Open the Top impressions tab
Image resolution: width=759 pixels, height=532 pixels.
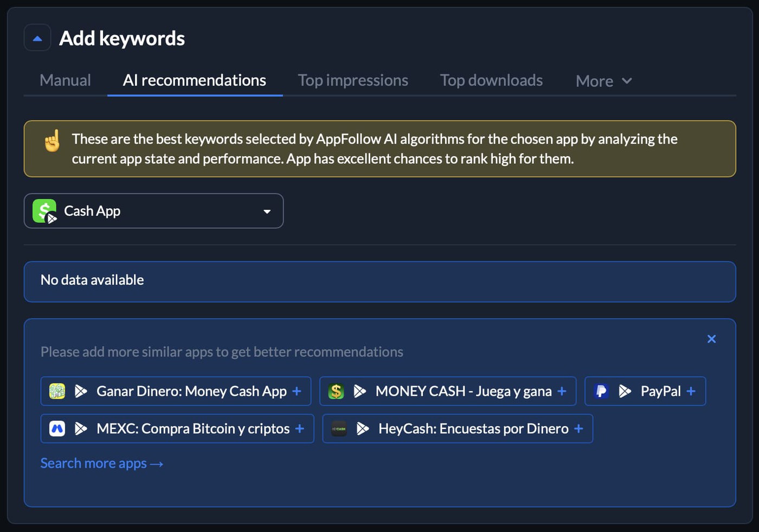(353, 80)
